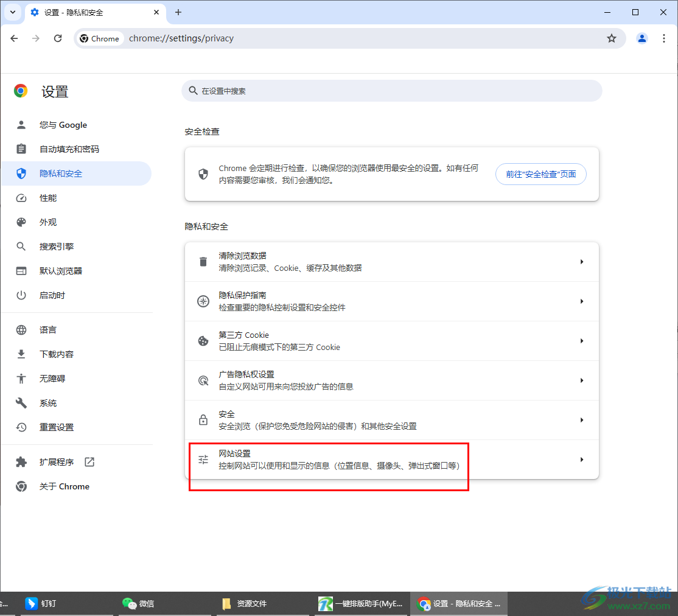Go back to the previous page
678x616 pixels.
pyautogui.click(x=14, y=38)
